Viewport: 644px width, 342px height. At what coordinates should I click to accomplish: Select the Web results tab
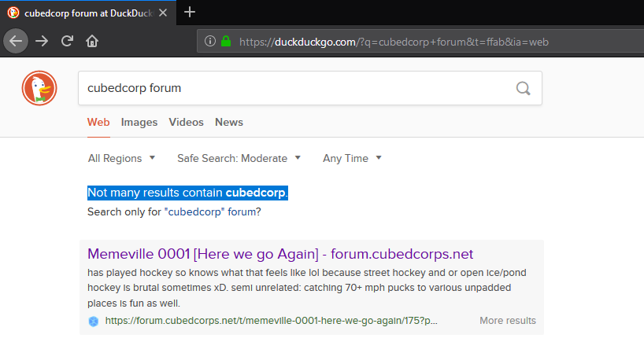click(x=98, y=122)
